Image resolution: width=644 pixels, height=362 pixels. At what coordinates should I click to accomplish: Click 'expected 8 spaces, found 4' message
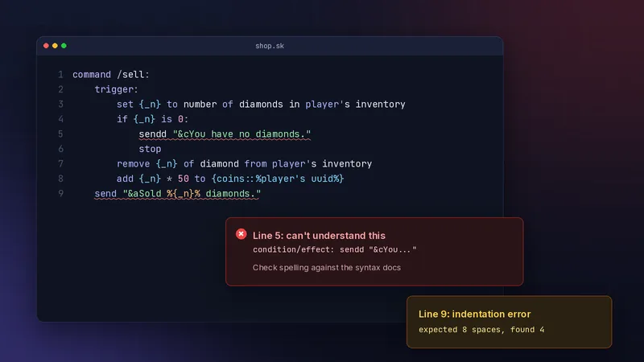tap(481, 330)
